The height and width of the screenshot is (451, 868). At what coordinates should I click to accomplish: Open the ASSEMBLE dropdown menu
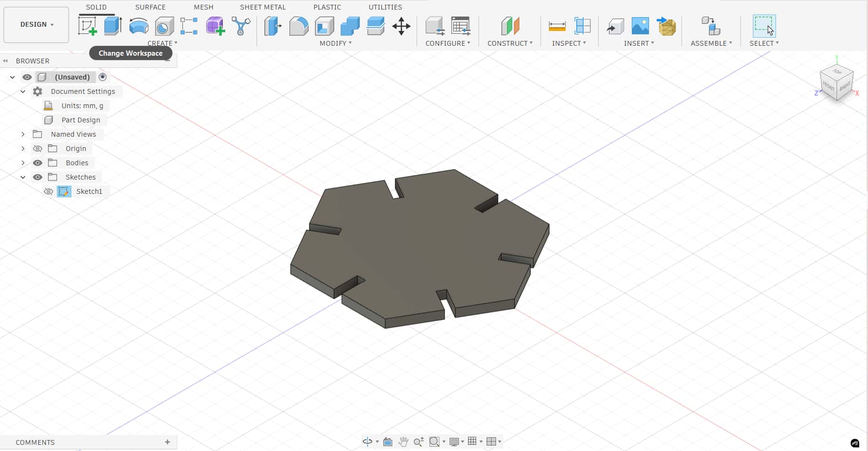711,43
